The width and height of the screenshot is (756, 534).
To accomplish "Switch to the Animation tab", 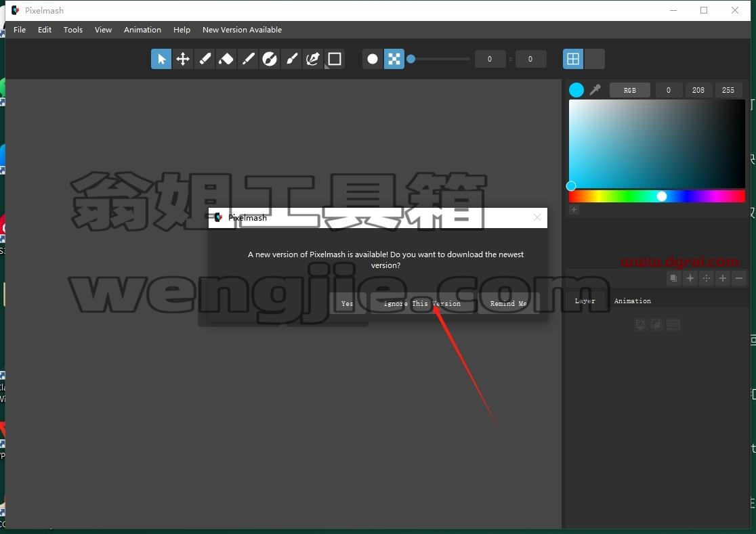I will pos(632,301).
